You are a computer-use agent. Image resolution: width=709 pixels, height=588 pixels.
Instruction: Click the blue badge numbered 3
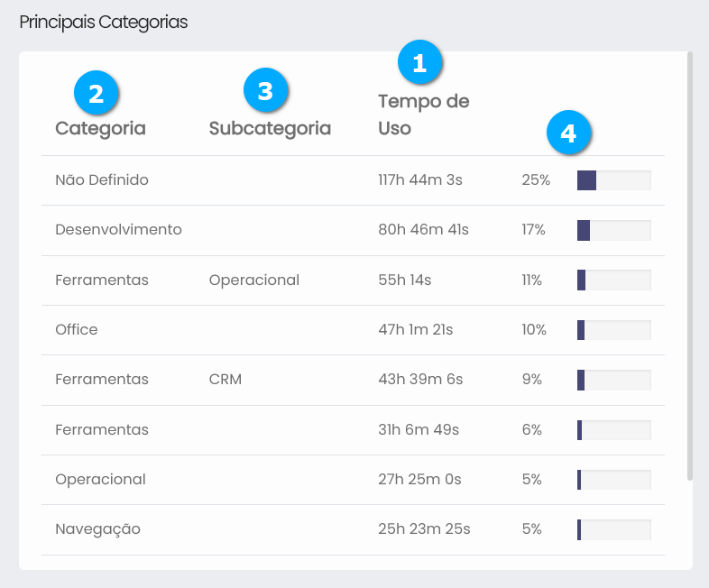(x=265, y=91)
